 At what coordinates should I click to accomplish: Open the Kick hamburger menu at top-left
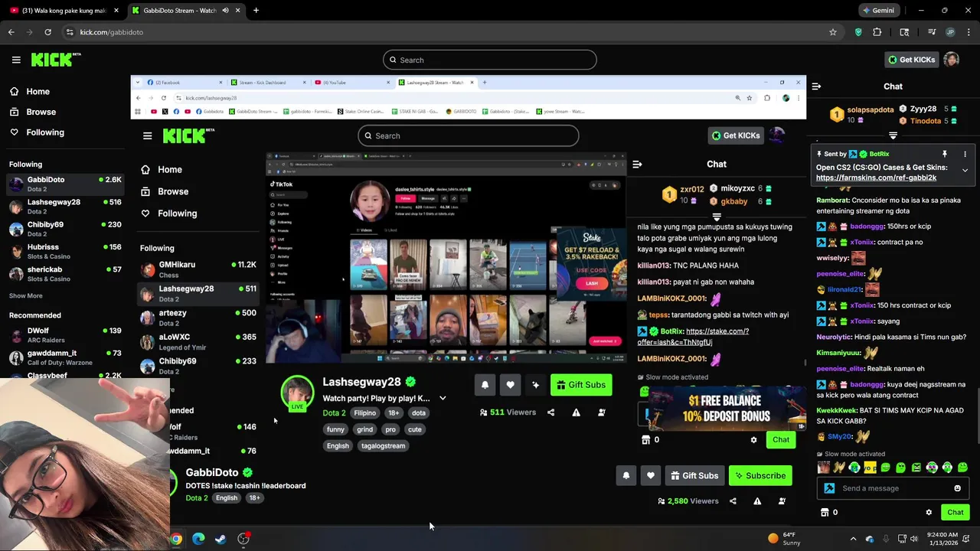pos(16,60)
